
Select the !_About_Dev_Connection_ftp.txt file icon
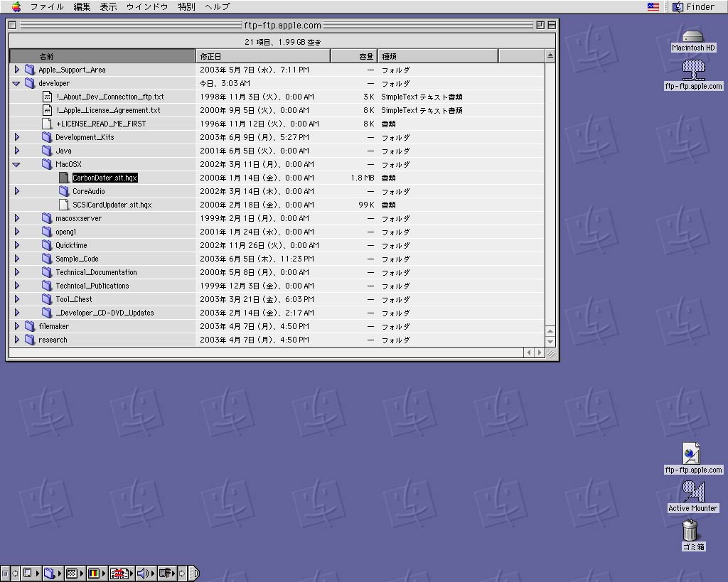pos(47,97)
